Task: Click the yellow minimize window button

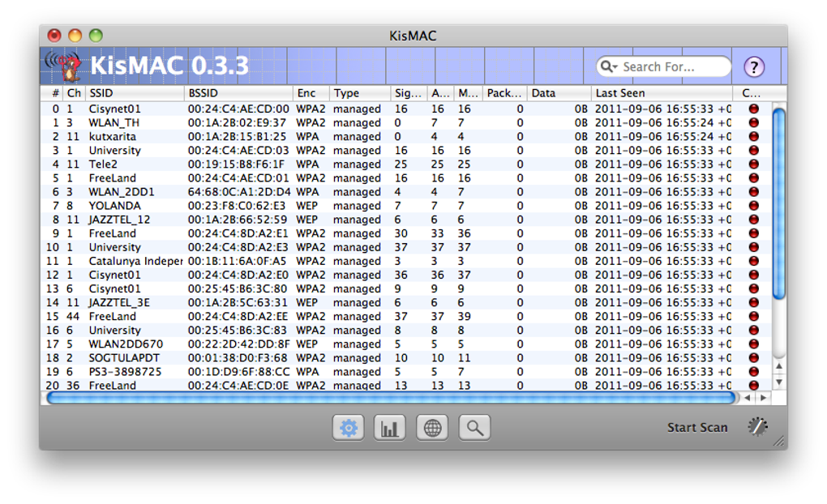Action: pos(75,36)
